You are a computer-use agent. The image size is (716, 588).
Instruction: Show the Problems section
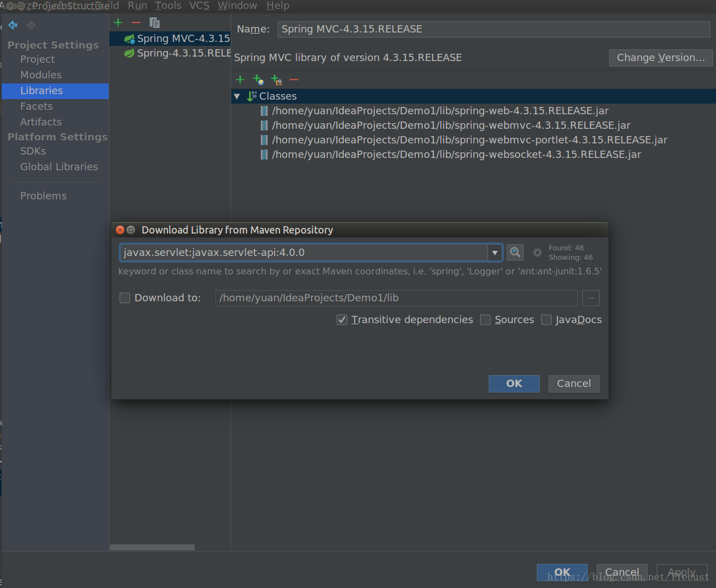pos(43,196)
